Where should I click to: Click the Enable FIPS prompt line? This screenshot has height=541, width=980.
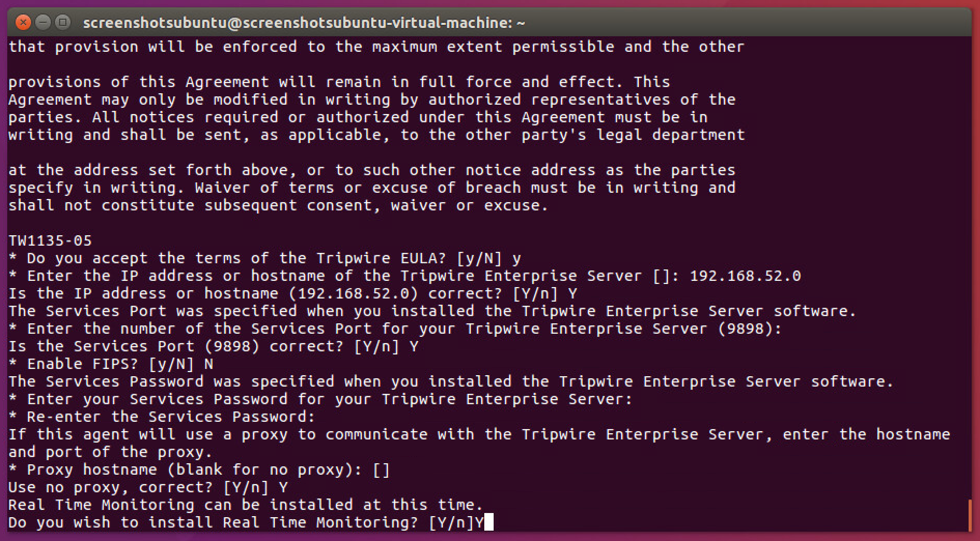111,364
